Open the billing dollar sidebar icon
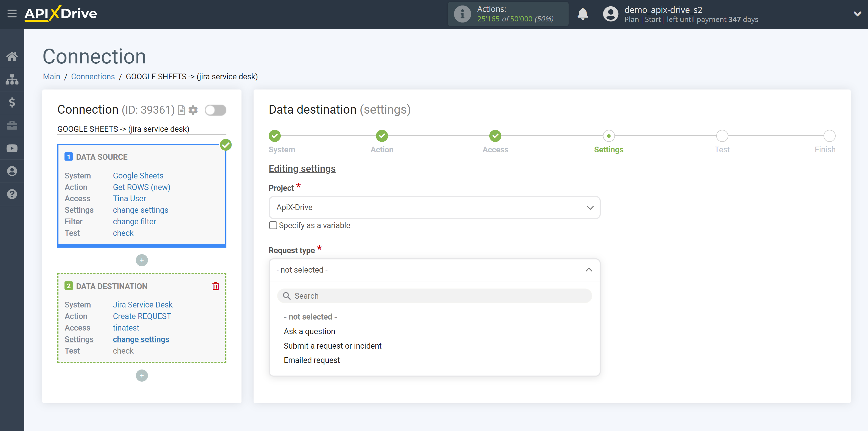The height and width of the screenshot is (431, 868). (12, 102)
